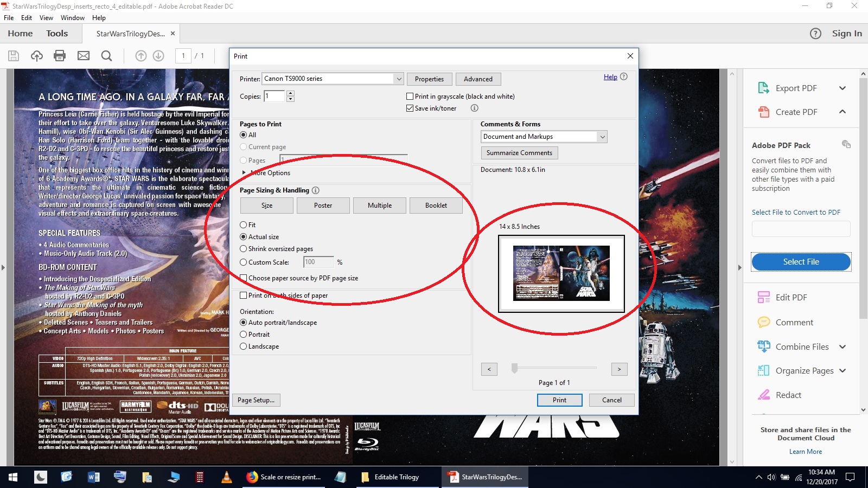Expand the left navigation pane arrow

pyautogui.click(x=3, y=267)
